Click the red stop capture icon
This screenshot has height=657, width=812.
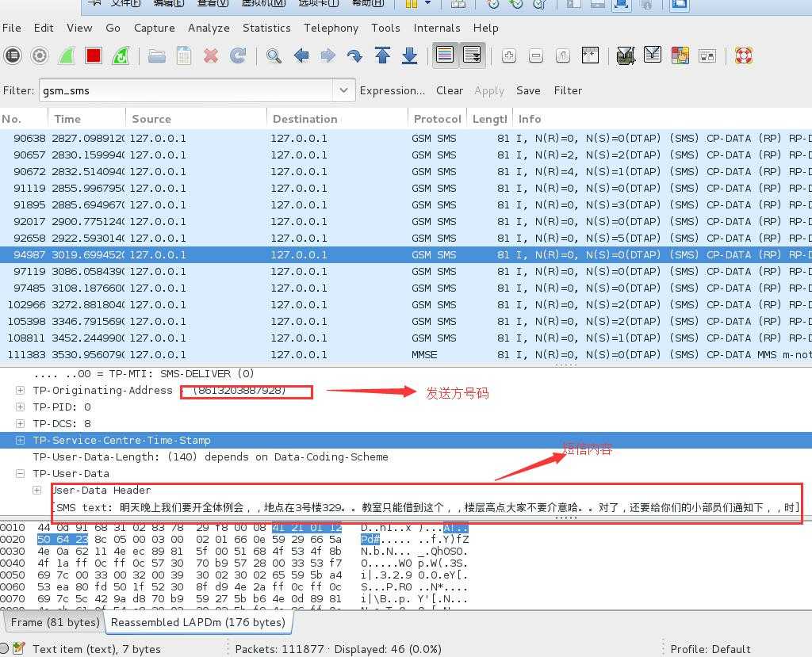coord(94,55)
